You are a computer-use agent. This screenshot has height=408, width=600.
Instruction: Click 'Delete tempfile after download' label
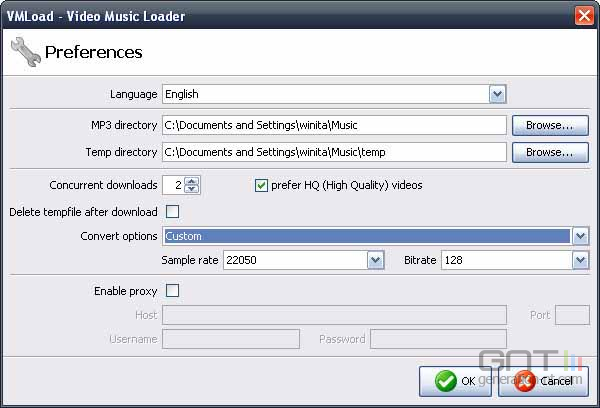coord(83,212)
